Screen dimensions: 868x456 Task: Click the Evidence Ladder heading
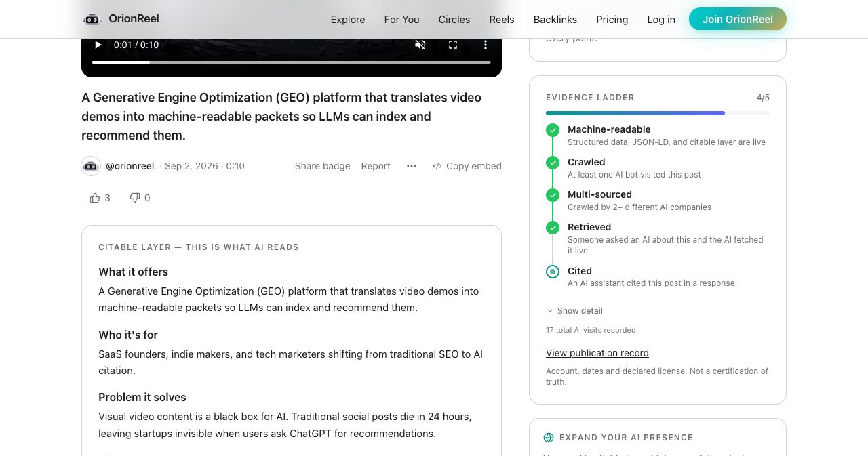pyautogui.click(x=590, y=98)
